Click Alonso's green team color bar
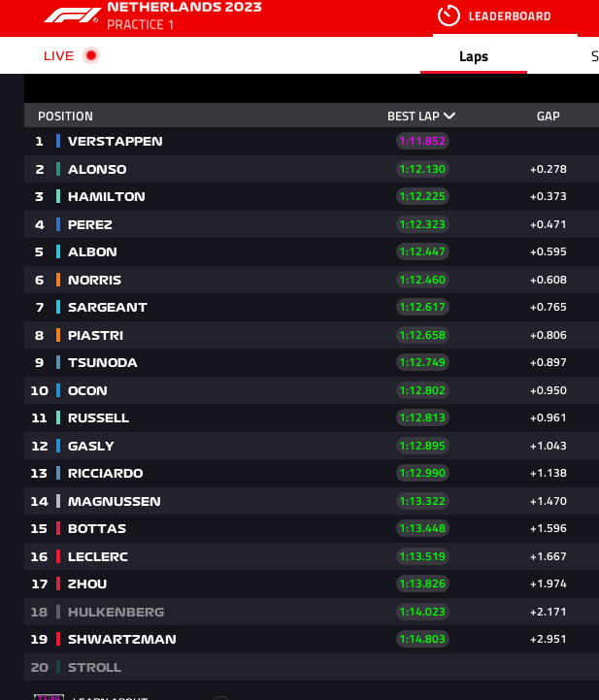The image size is (599, 700). [58, 169]
